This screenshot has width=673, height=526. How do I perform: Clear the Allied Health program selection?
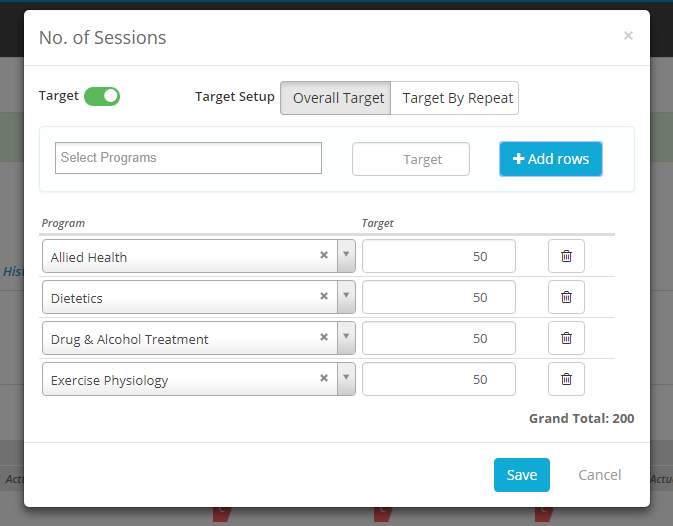324,256
